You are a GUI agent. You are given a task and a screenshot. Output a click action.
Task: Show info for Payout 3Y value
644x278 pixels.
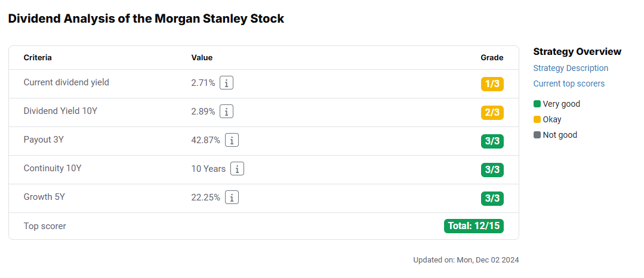click(232, 140)
